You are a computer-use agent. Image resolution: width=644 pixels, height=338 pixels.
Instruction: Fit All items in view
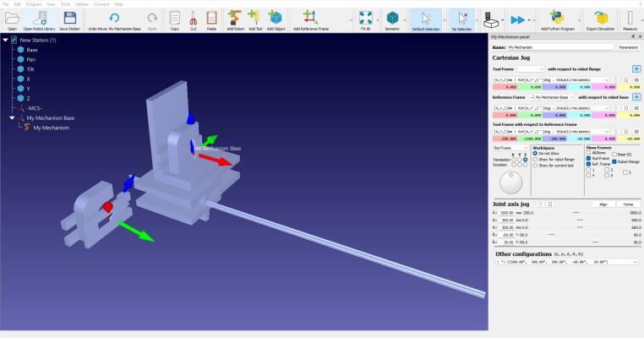pos(365,20)
